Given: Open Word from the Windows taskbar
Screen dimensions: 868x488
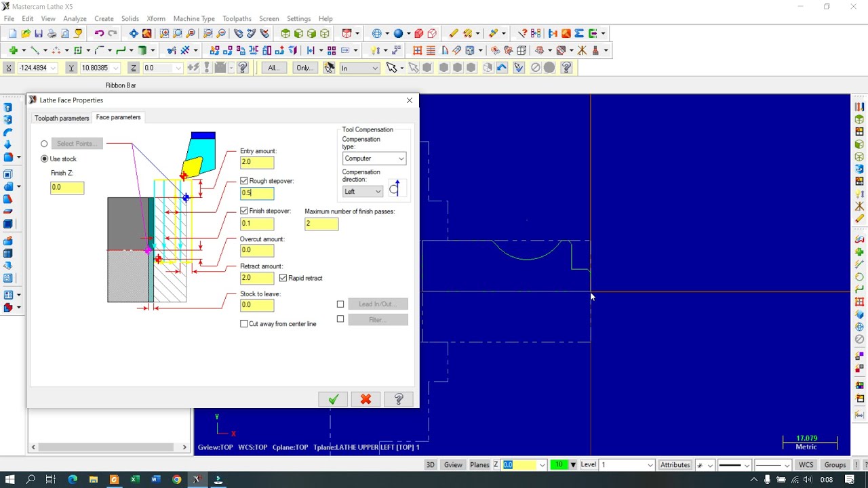Looking at the screenshot, I should click(155, 479).
